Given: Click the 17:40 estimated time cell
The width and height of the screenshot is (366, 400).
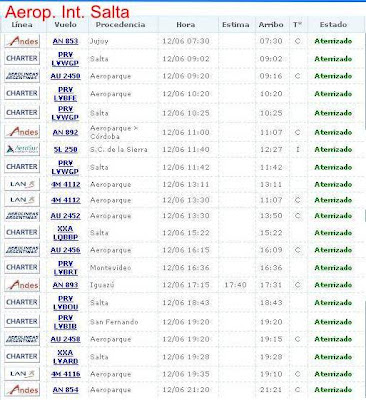Looking at the screenshot, I should [x=235, y=285].
